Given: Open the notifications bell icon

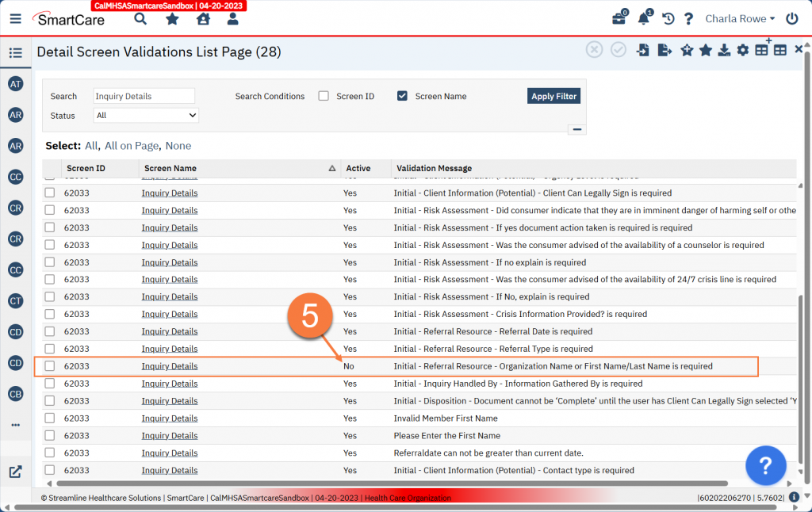Looking at the screenshot, I should [643, 19].
